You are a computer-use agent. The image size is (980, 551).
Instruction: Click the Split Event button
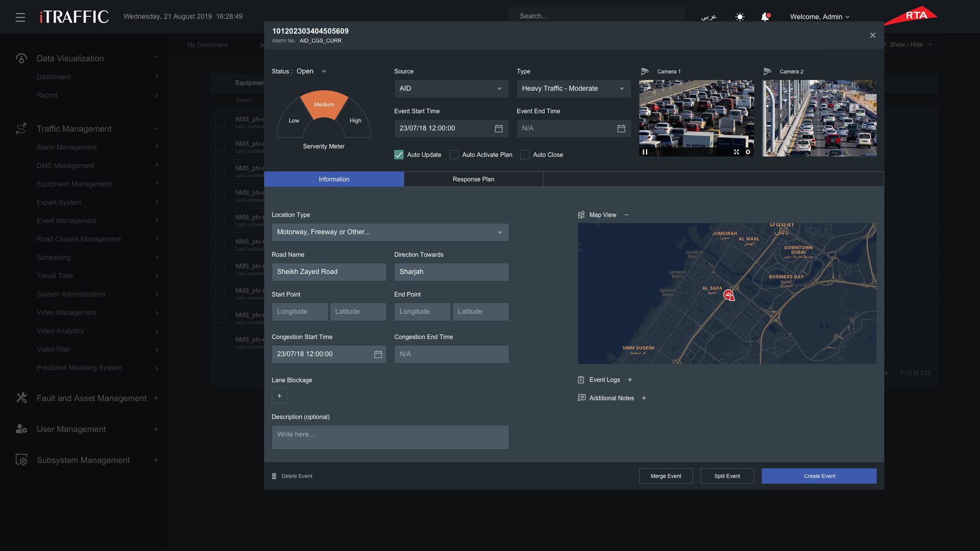click(x=727, y=476)
